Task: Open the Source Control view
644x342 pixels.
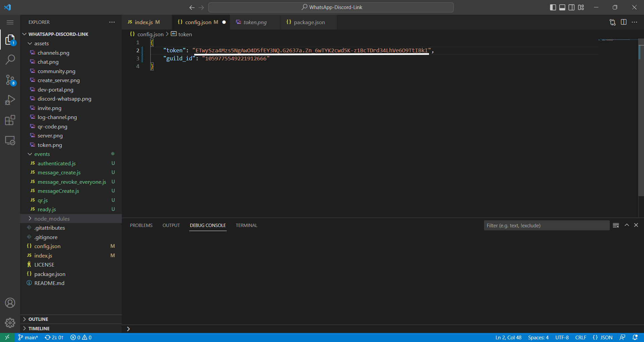Action: point(10,80)
